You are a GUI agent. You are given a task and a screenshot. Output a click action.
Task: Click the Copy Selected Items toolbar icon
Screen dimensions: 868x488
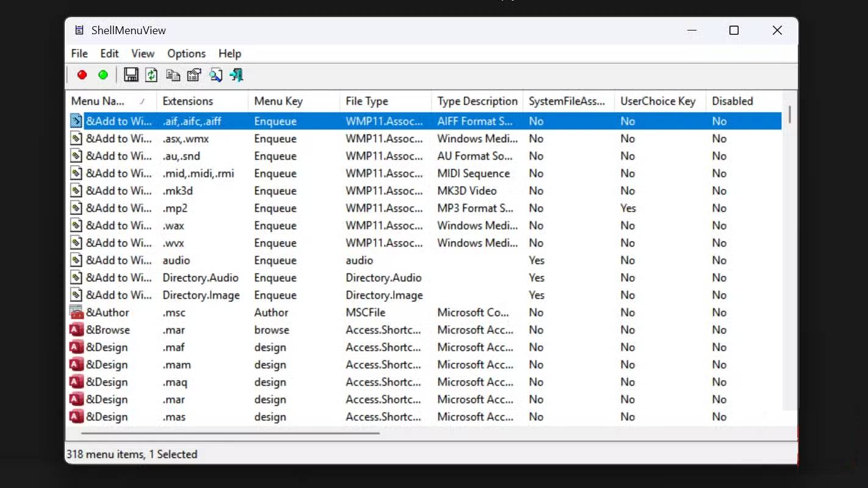point(173,75)
